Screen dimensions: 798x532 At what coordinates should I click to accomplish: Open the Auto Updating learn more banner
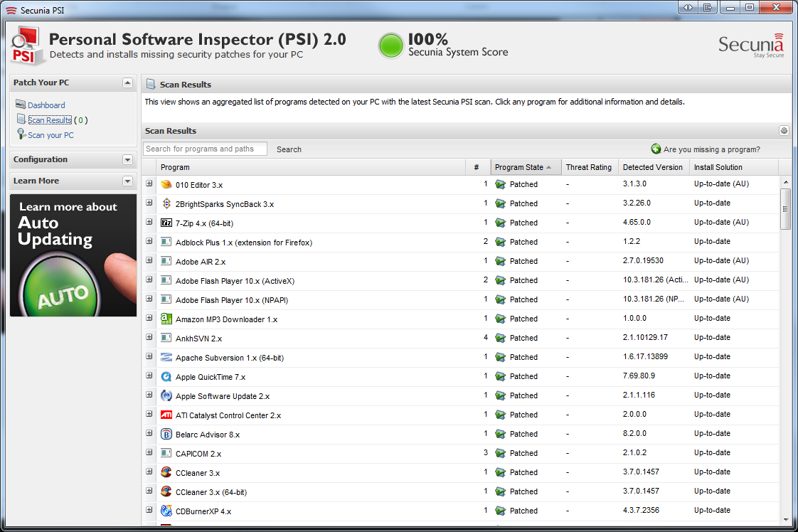tap(73, 255)
